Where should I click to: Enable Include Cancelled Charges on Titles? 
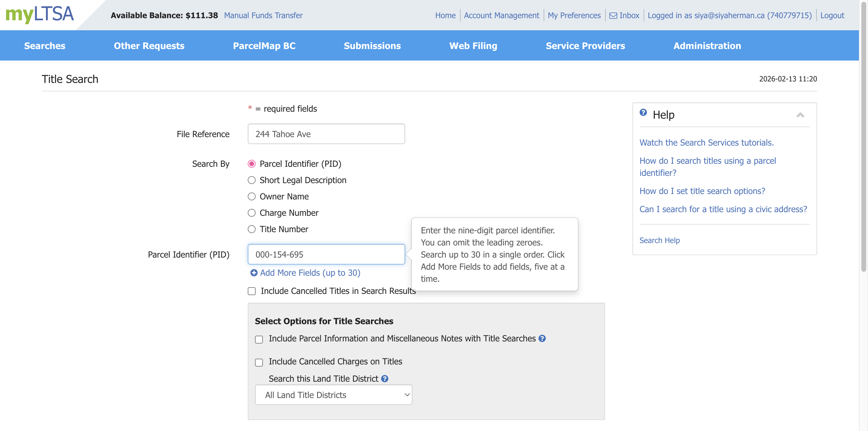(259, 362)
